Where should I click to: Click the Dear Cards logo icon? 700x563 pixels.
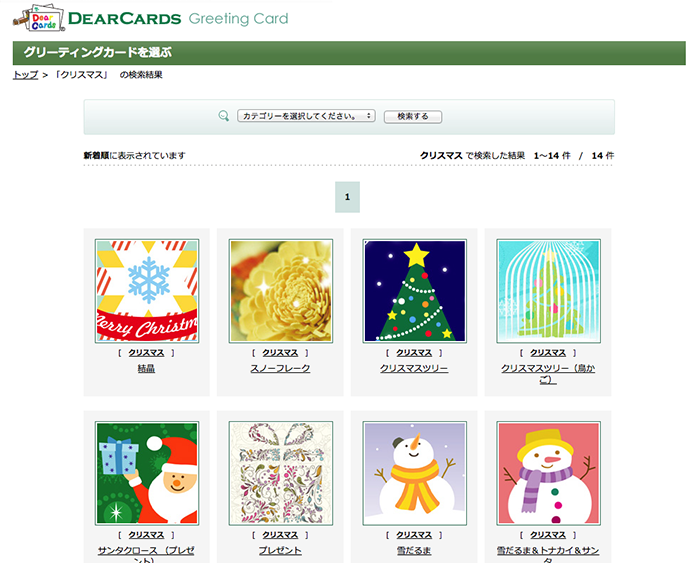click(x=39, y=18)
